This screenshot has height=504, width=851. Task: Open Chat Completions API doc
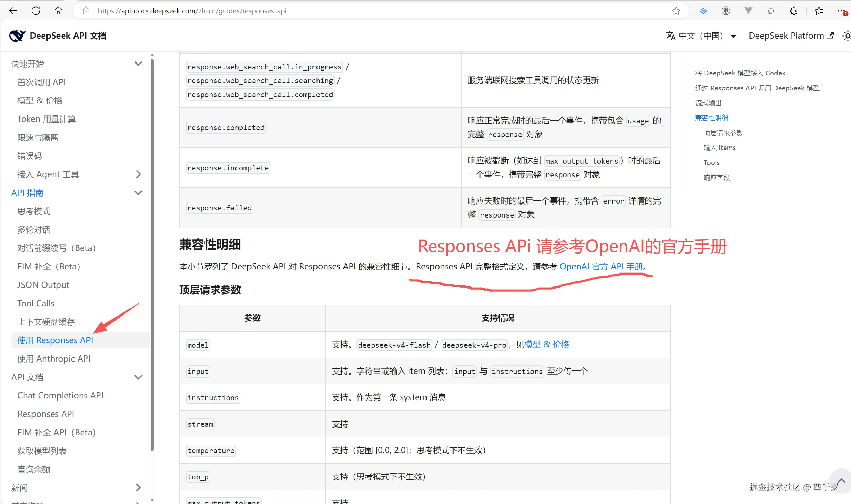[60, 395]
